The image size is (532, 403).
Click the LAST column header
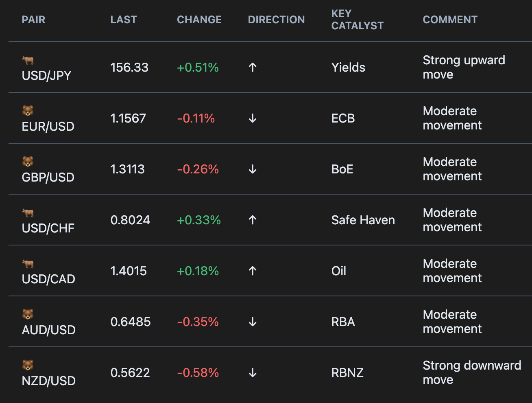124,20
